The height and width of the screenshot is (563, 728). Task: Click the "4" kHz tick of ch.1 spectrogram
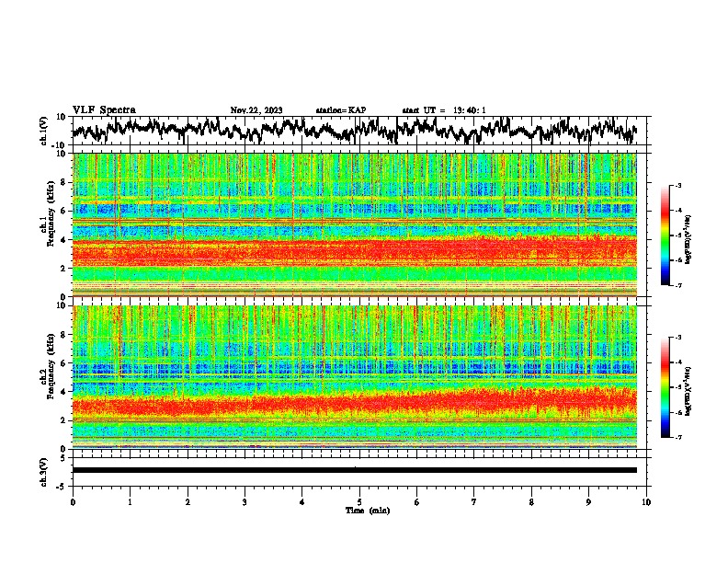point(64,240)
